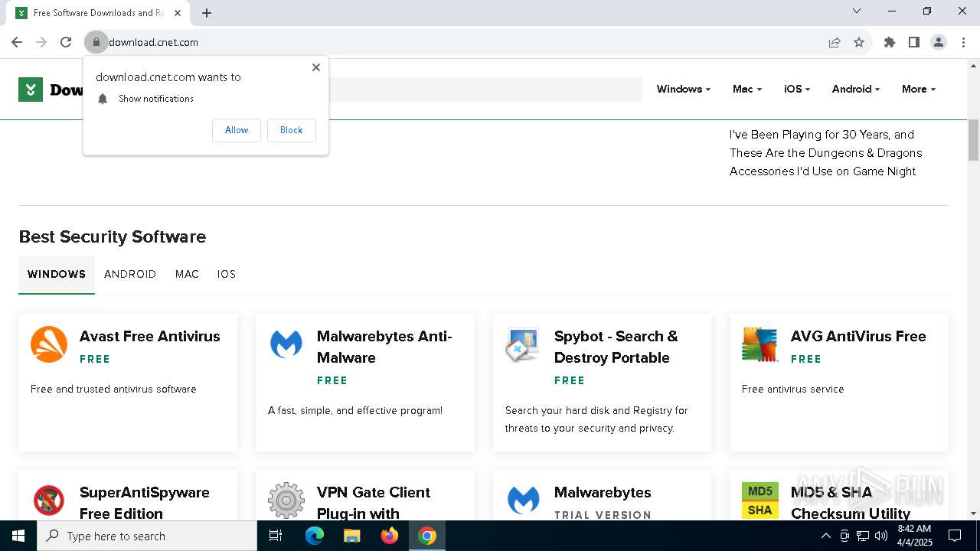
Task: Open the tab search chevron
Action: (x=857, y=11)
